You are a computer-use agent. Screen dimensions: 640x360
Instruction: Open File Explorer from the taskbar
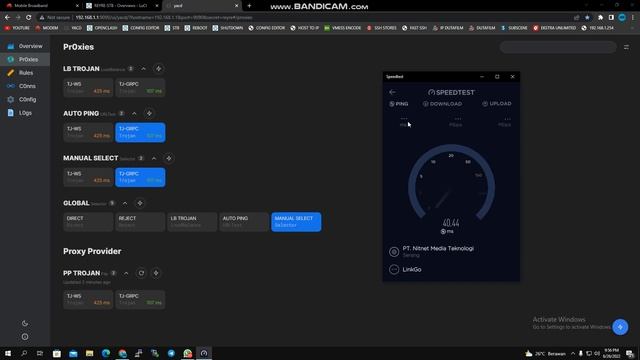(89, 353)
